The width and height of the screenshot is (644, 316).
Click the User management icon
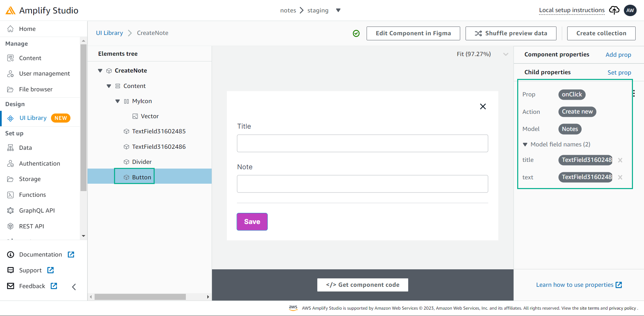point(10,74)
